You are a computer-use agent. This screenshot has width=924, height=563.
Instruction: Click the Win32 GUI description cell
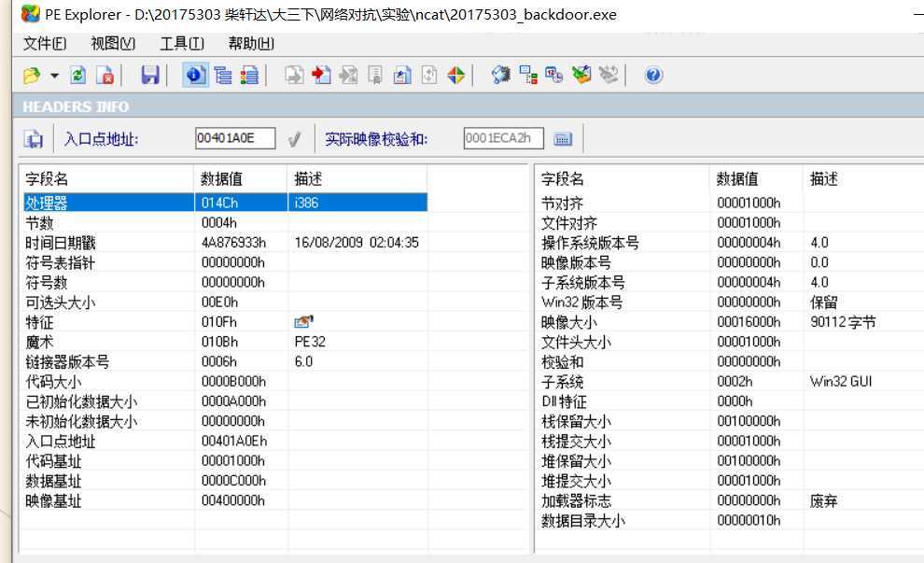(841, 382)
